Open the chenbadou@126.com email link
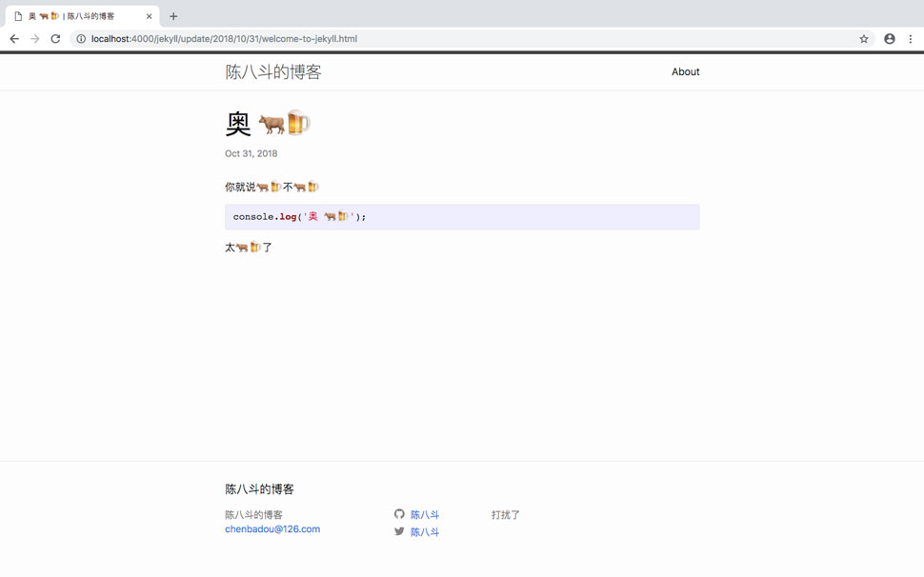Screen dimensions: 924x577 pyautogui.click(x=272, y=528)
